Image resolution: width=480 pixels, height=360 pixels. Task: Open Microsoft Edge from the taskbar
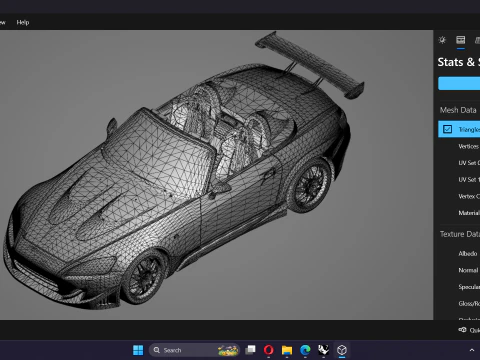click(x=305, y=350)
